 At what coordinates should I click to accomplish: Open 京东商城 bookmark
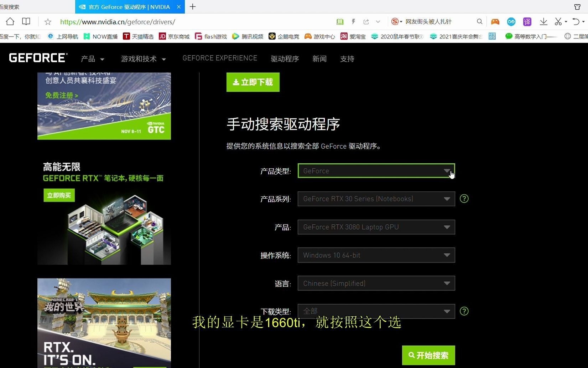point(174,36)
